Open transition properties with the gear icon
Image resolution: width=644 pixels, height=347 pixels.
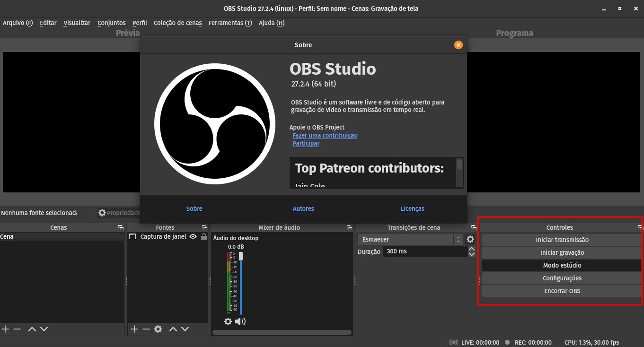tap(470, 239)
